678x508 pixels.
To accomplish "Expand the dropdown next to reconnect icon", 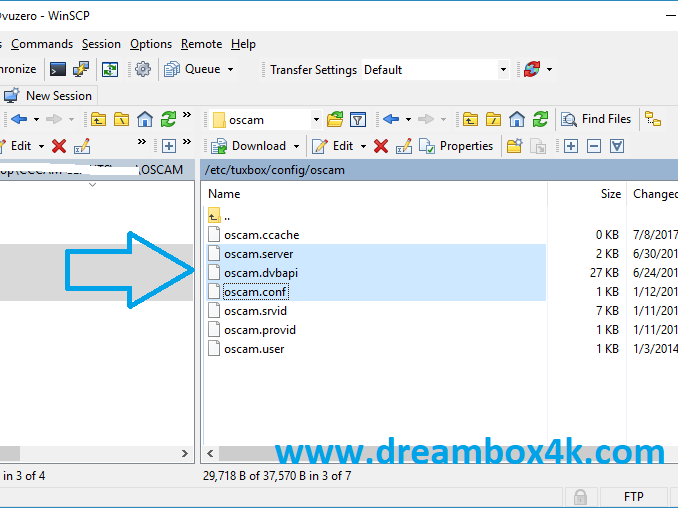I will pyautogui.click(x=549, y=69).
